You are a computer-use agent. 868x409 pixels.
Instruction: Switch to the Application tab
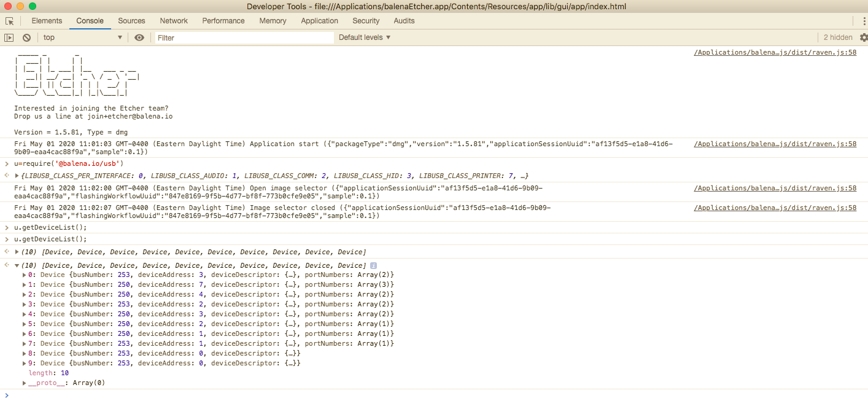(319, 21)
